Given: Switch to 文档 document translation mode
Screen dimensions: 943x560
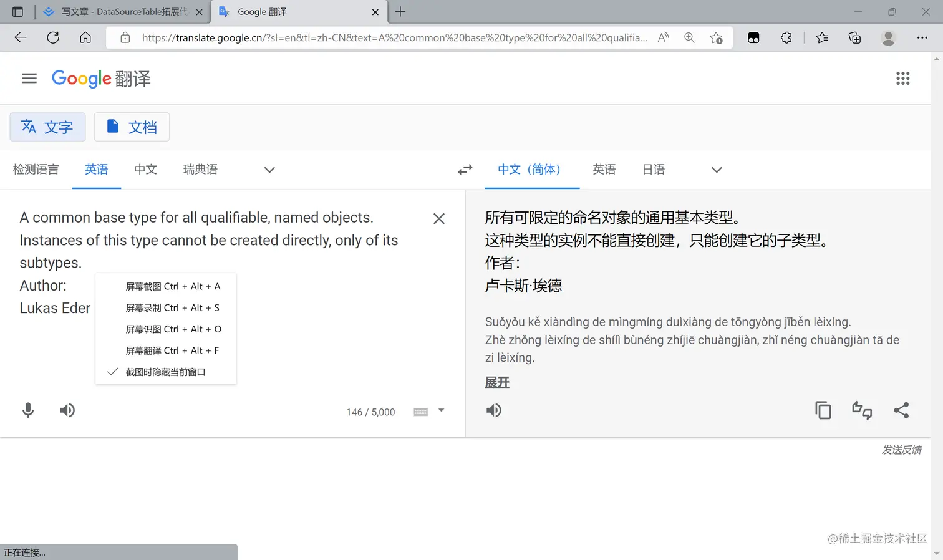Looking at the screenshot, I should (x=132, y=127).
